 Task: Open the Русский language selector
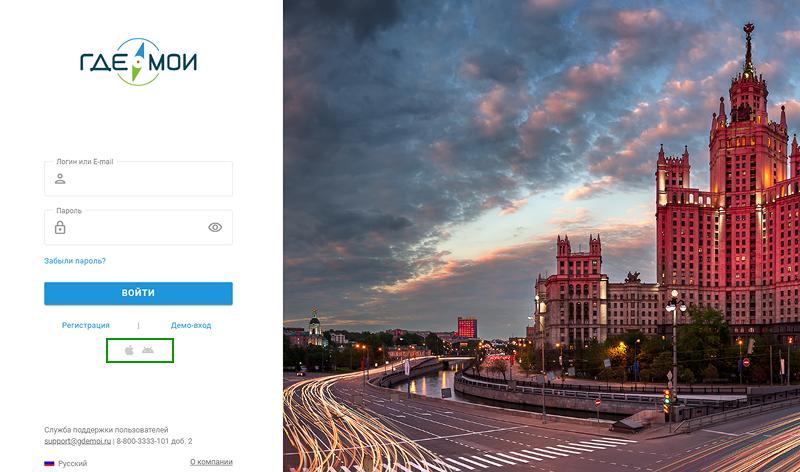tap(72, 463)
